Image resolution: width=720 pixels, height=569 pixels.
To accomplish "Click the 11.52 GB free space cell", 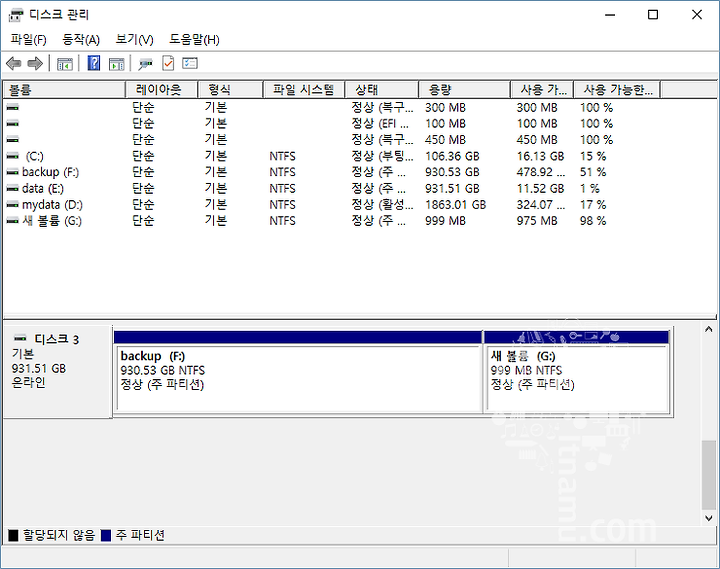I will point(540,188).
